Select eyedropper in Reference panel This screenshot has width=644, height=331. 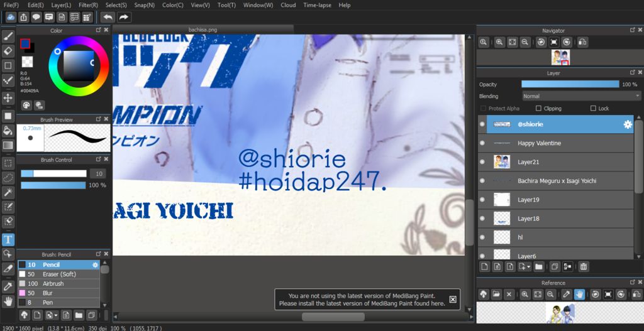567,294
